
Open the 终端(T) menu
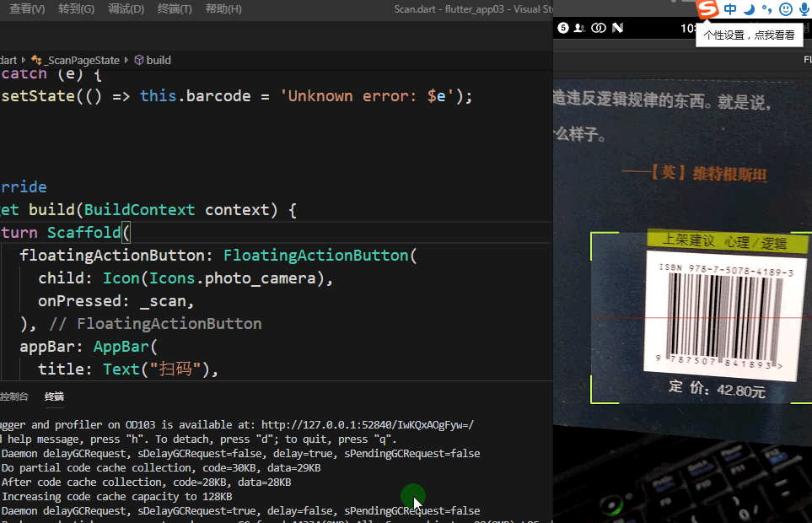coord(175,8)
